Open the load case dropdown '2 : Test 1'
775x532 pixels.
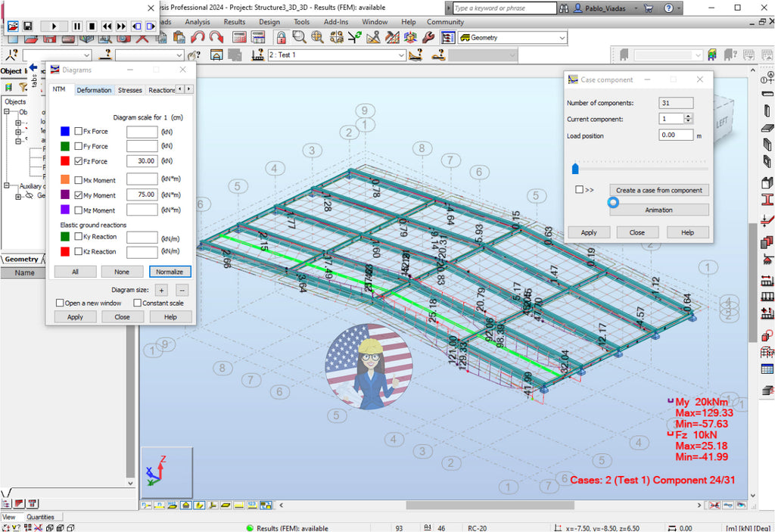[401, 55]
